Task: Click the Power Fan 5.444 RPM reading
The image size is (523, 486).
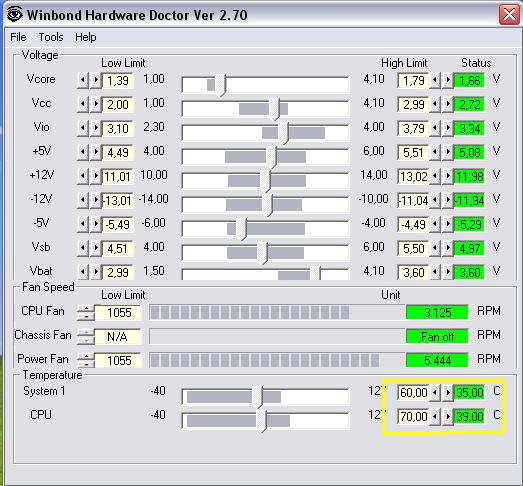Action: pos(437,361)
